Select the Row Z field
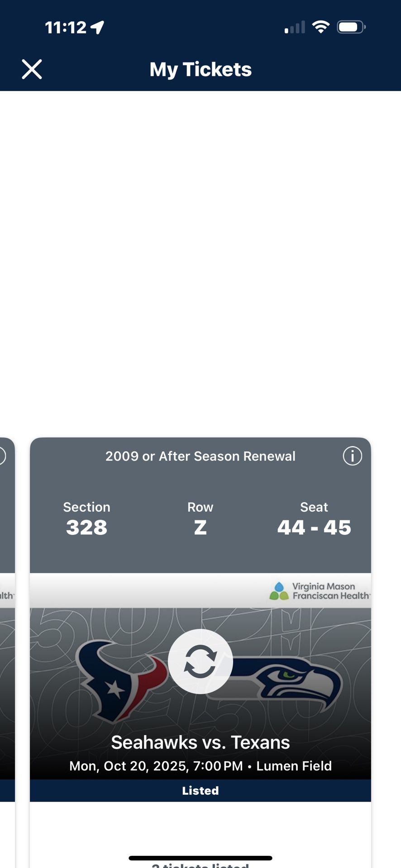401x868 pixels. click(200, 519)
